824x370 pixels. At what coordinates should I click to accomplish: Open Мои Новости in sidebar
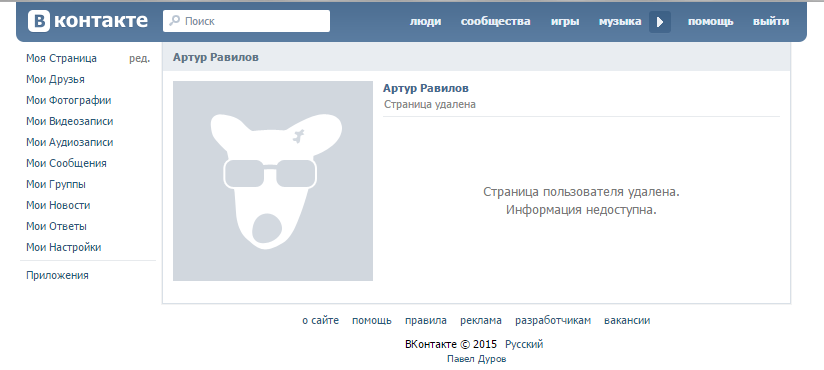tap(58, 205)
